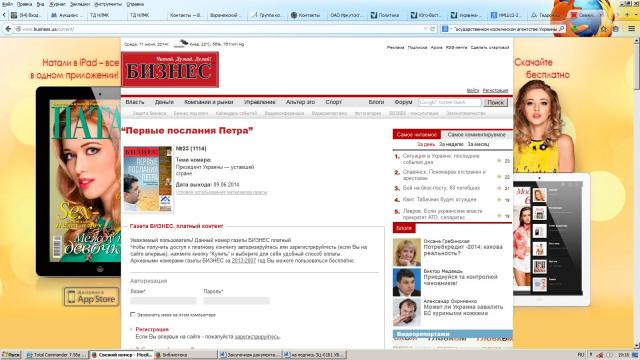Click the Войти login link
The height and width of the screenshot is (360, 640).
[473, 91]
